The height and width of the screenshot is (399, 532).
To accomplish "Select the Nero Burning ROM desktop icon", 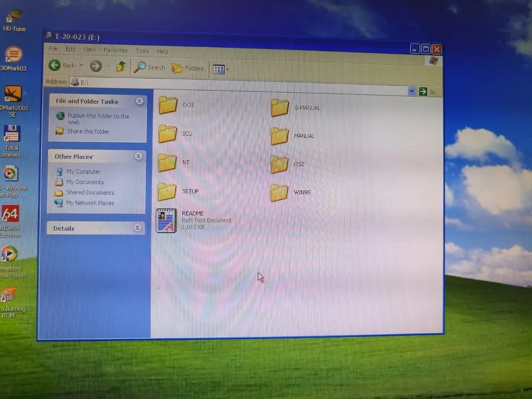I will click(x=12, y=302).
